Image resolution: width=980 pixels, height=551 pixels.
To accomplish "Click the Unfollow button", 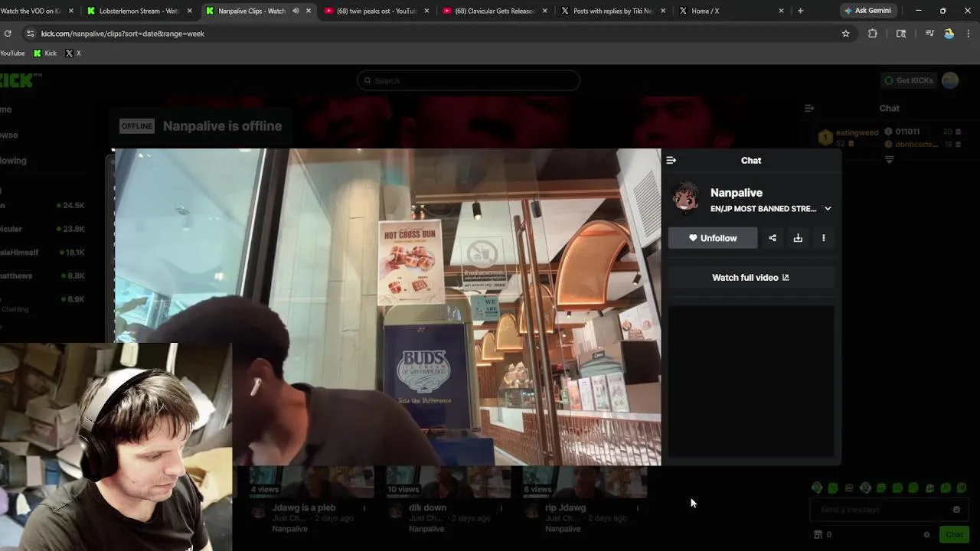I will [x=713, y=238].
